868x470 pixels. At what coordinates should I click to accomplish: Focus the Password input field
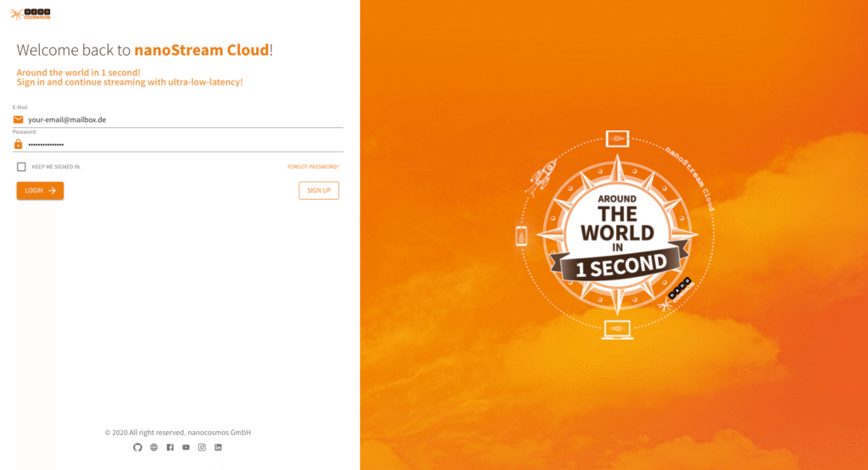point(182,144)
